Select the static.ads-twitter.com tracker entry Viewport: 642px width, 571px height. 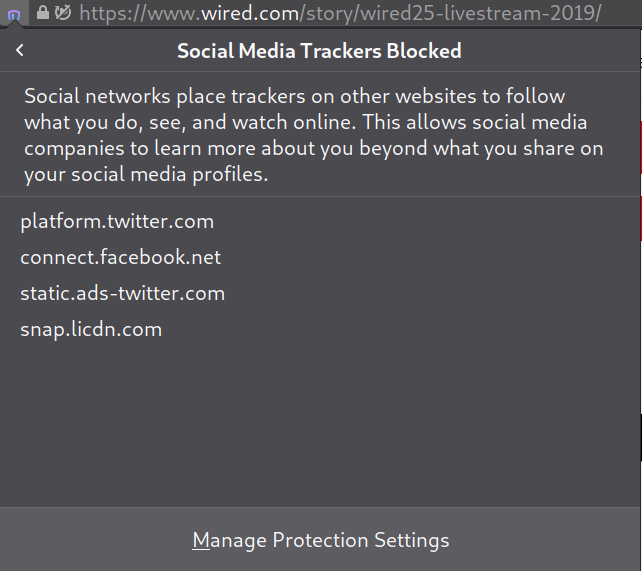[122, 294]
